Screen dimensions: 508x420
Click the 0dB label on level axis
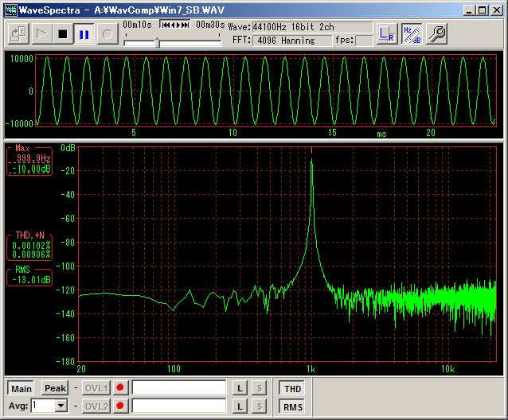(x=68, y=148)
